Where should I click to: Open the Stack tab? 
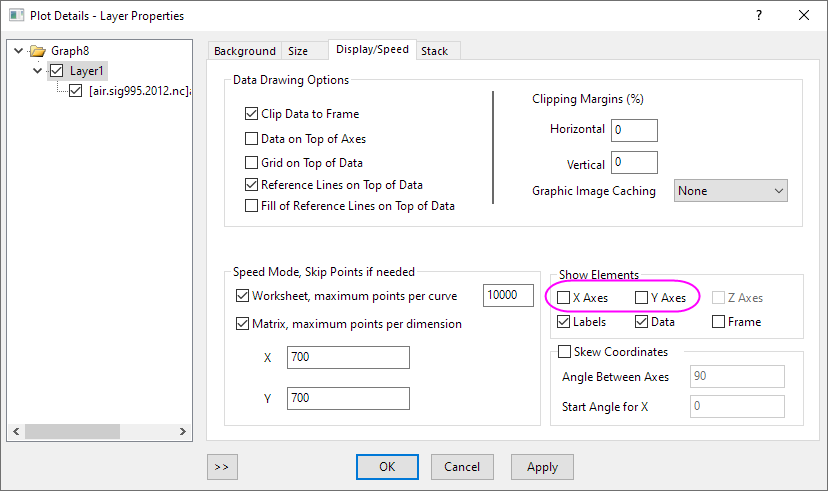tap(434, 51)
